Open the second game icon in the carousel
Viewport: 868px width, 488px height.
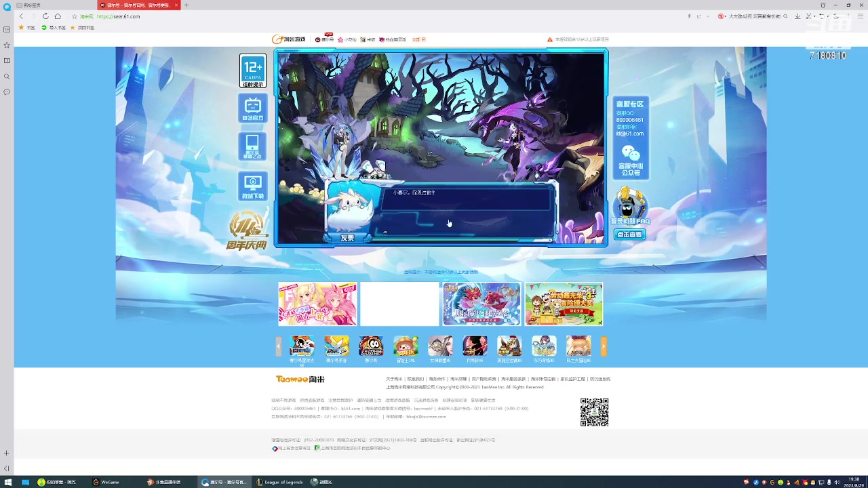click(336, 346)
